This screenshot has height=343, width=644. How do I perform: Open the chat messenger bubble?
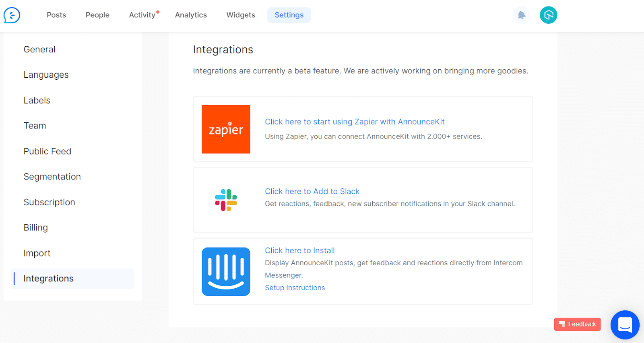[x=625, y=324]
